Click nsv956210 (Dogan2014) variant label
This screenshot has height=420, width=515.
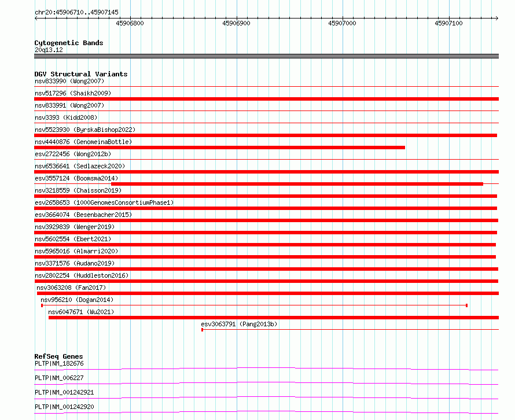pyautogui.click(x=77, y=300)
